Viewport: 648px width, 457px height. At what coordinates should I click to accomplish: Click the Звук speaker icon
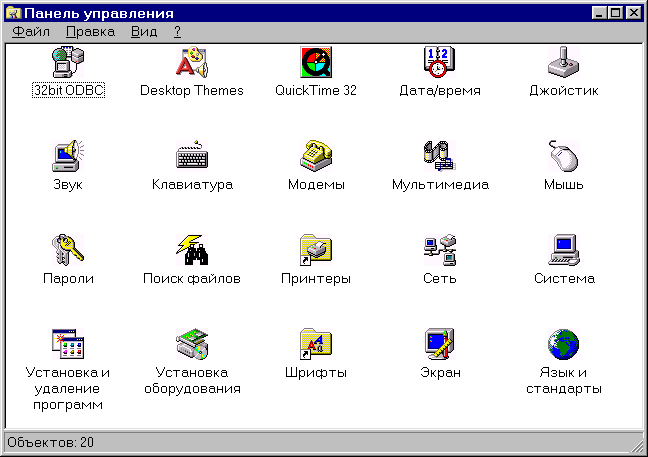tap(68, 156)
